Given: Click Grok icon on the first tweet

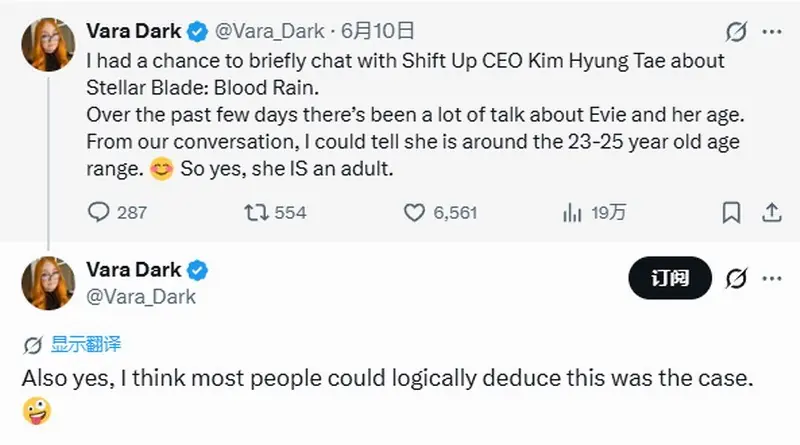Looking at the screenshot, I should point(736,32).
